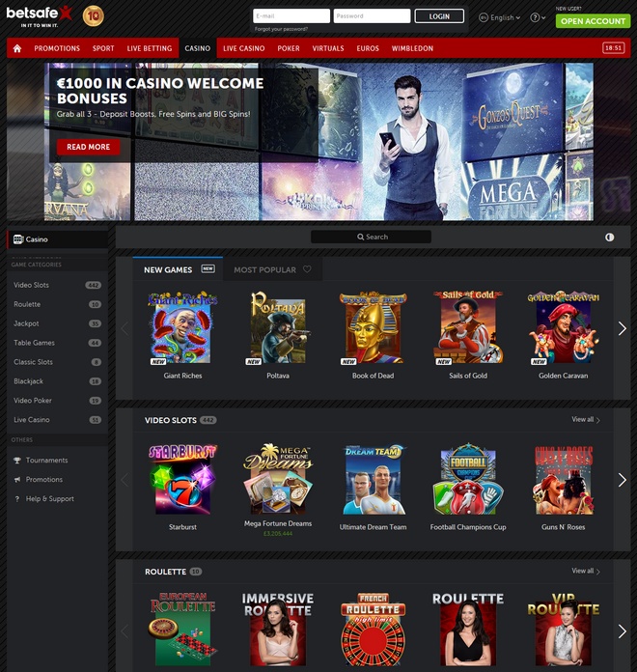Open the Poltava game thumbnail
Image resolution: width=637 pixels, height=672 pixels.
pos(278,328)
